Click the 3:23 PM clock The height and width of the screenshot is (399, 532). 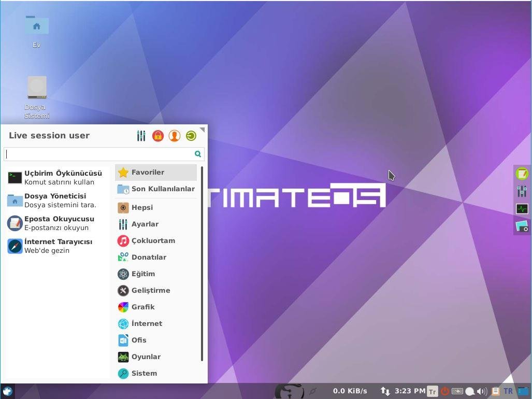[x=410, y=391]
